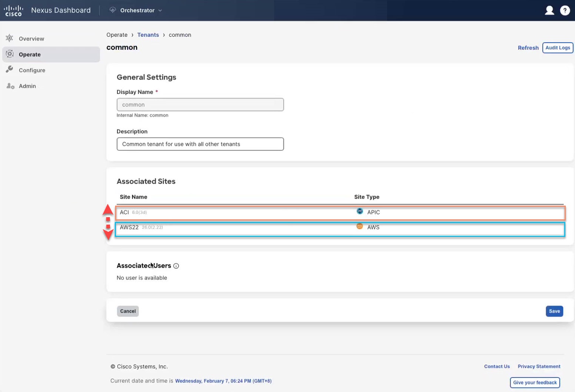Click the Save button
Viewport: 575px width, 392px height.
(554, 311)
